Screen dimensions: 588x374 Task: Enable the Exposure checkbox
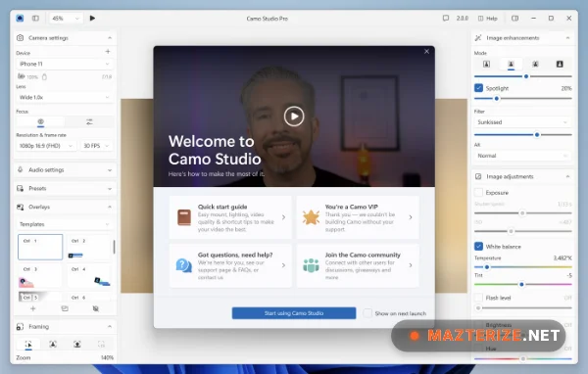(478, 193)
